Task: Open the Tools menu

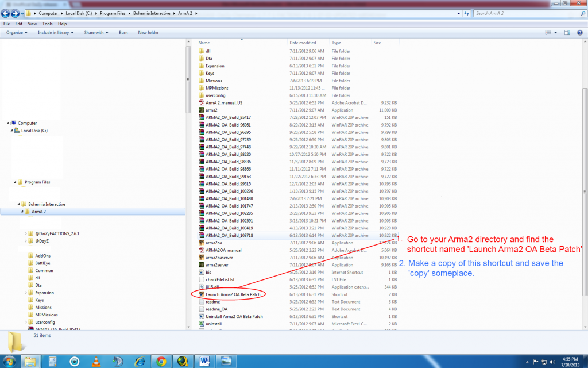Action: coord(47,24)
